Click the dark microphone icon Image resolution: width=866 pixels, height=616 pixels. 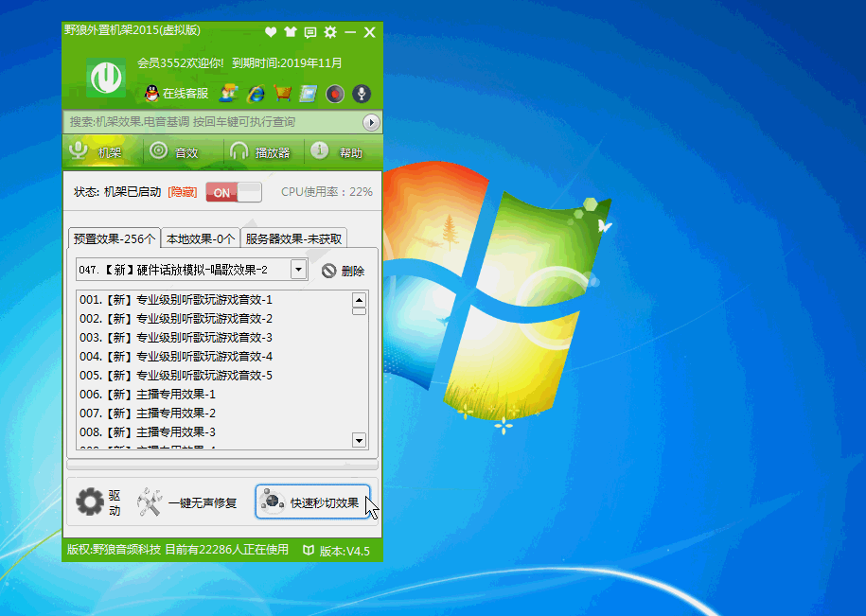point(362,94)
